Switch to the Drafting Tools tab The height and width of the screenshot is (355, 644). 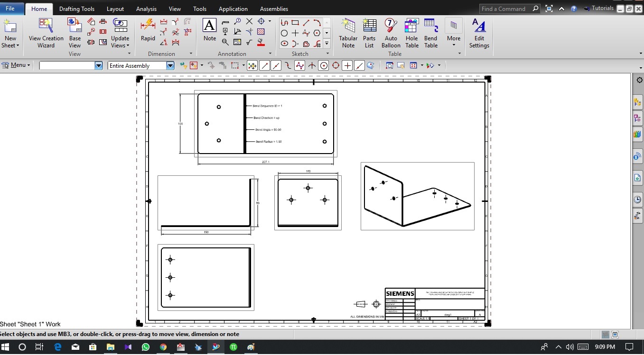point(77,9)
